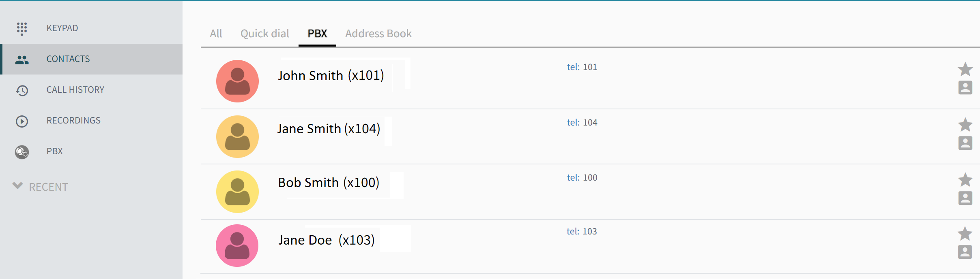Open Call History clock icon
The height and width of the screenshot is (279, 980).
[x=22, y=90]
